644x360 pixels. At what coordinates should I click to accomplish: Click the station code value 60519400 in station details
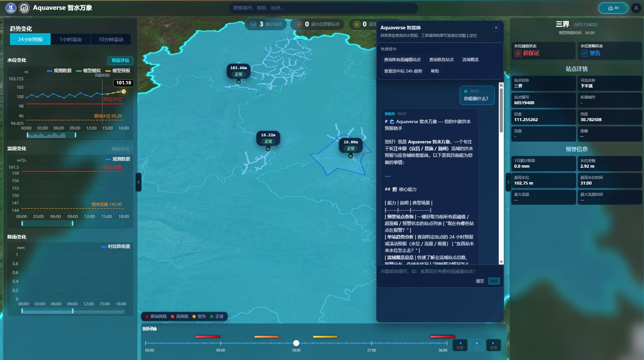click(x=524, y=103)
